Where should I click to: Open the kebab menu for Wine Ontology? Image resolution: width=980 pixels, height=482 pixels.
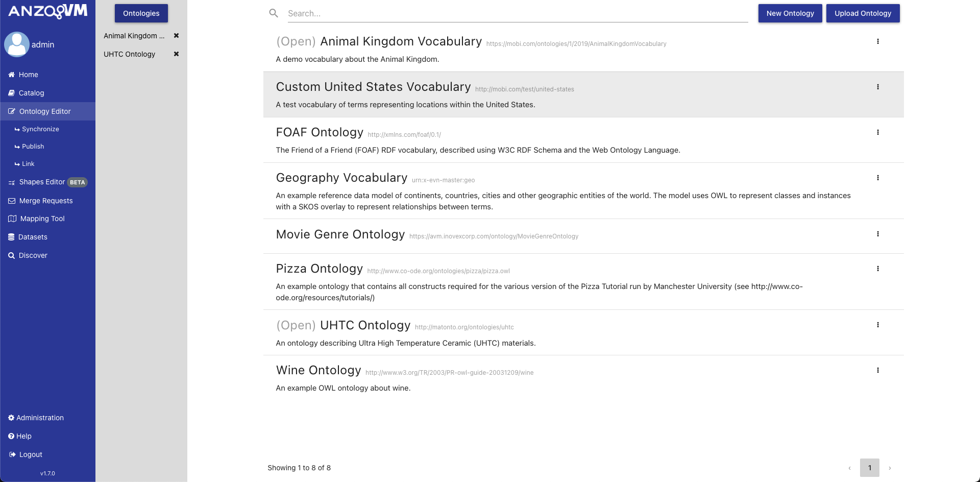click(x=878, y=370)
